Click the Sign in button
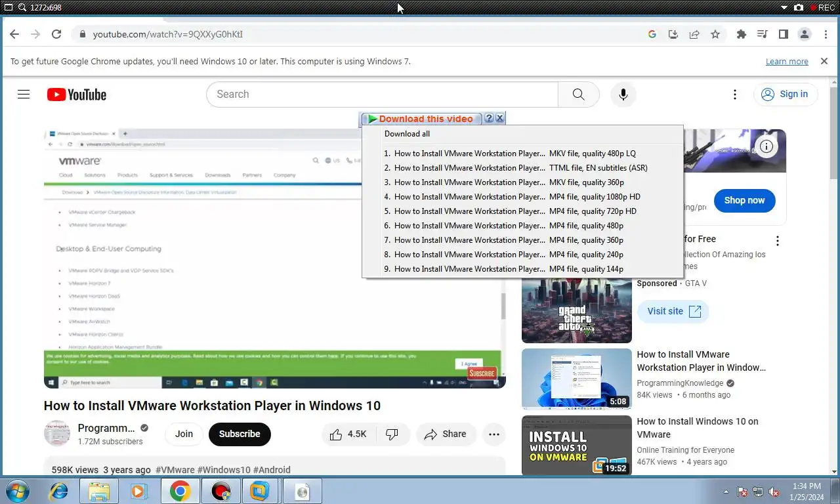 coord(786,94)
